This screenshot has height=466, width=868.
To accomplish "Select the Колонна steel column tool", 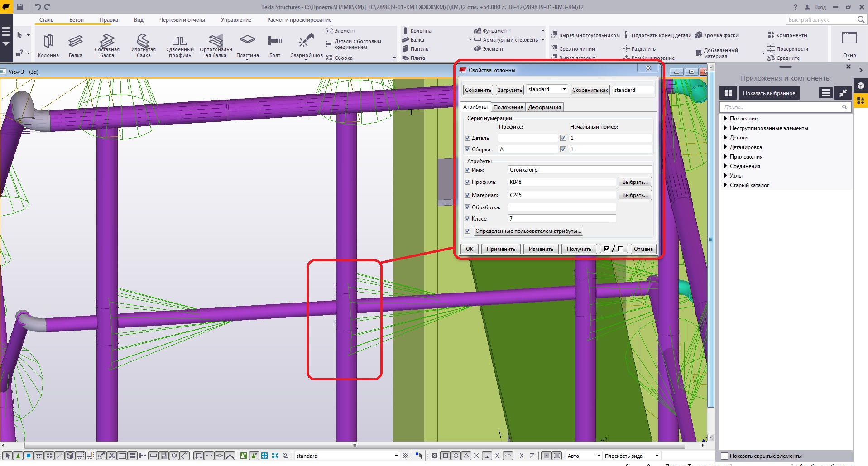I will pos(48,42).
